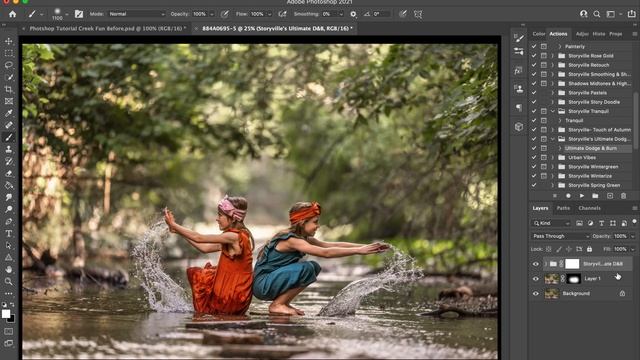640x360 pixels.
Task: Select the Crop tool
Action: [9, 89]
